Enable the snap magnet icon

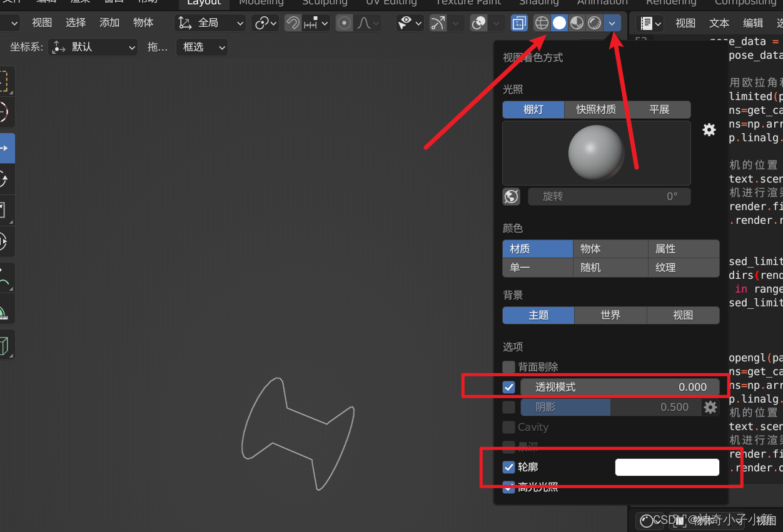tap(292, 23)
